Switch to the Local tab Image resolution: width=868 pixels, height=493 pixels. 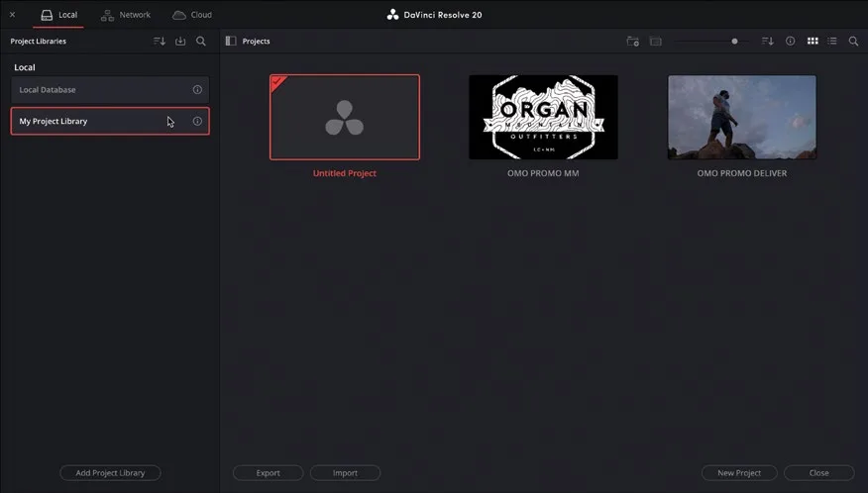pyautogui.click(x=58, y=15)
